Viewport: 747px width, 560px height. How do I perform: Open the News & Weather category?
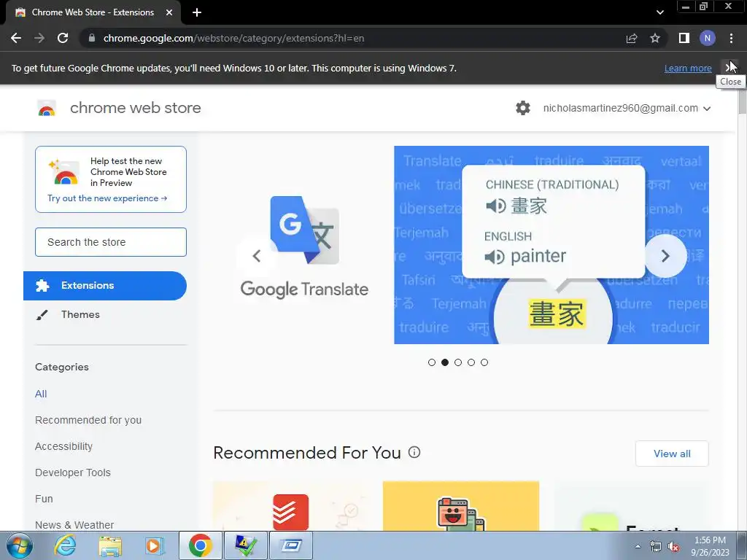[74, 525]
